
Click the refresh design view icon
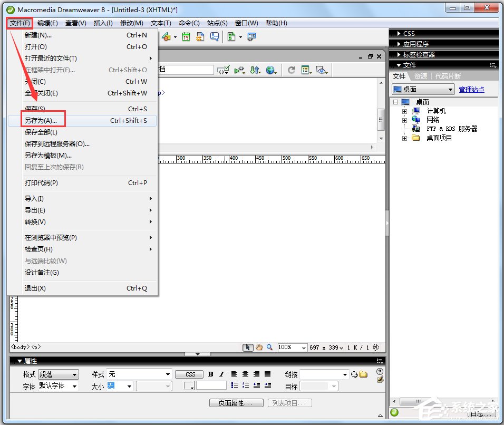(x=291, y=69)
